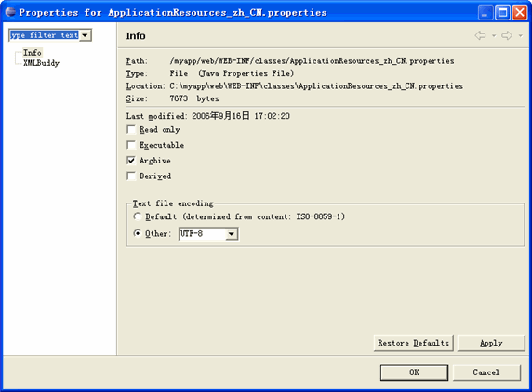This screenshot has height=392, width=532.
Task: Click the Last modified date value
Action: click(241, 116)
